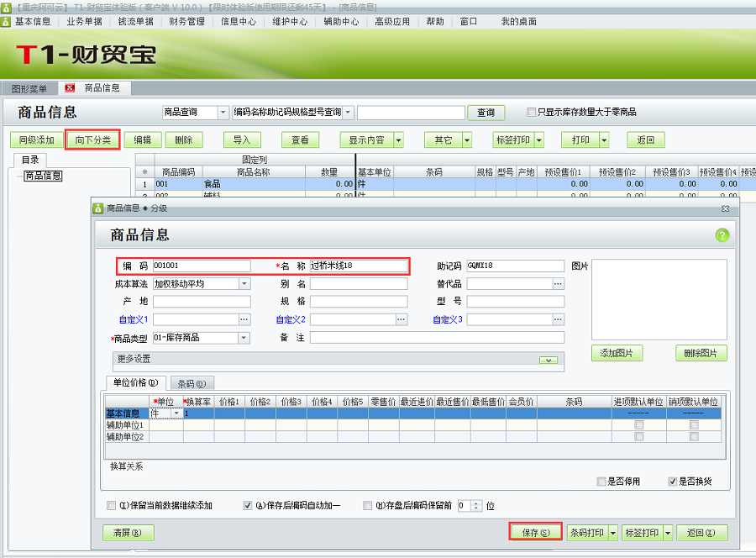This screenshot has width=756, height=558.
Task: Click the app icon beside 基本信息 menu
Action: coord(6,22)
